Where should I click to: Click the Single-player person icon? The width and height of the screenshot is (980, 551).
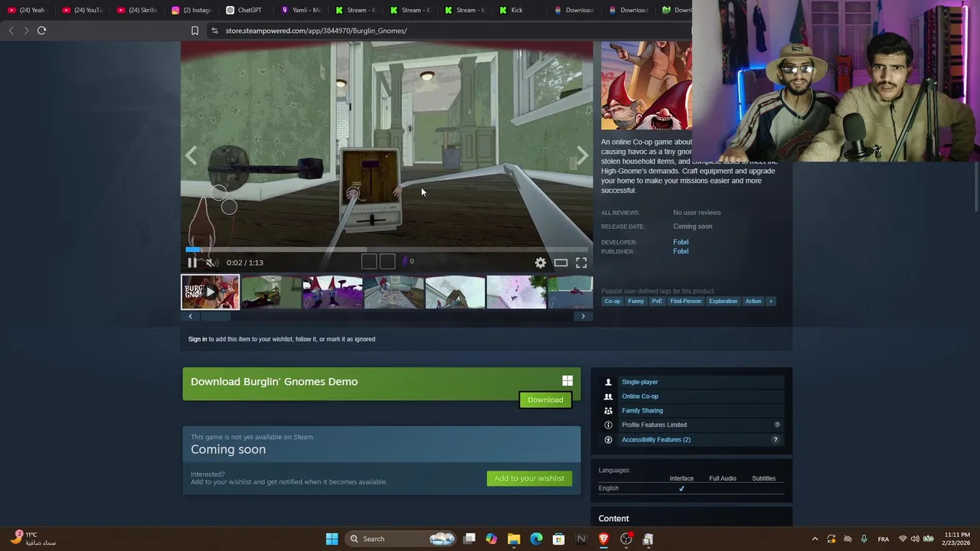(x=608, y=382)
